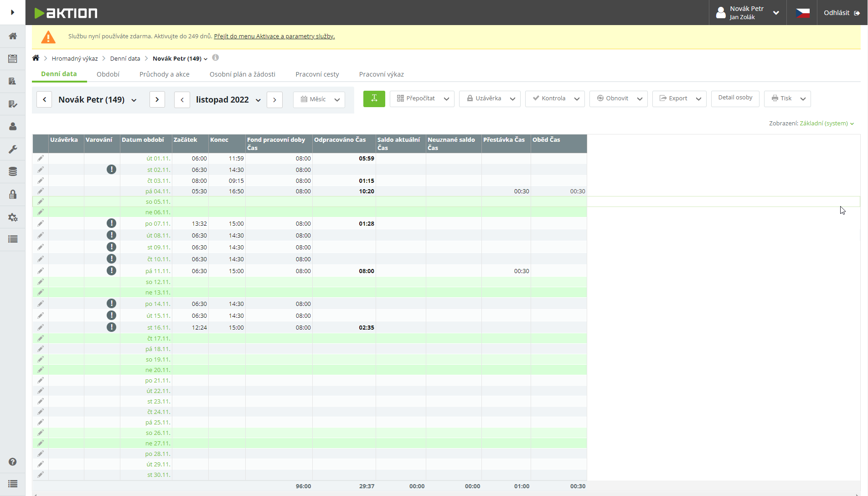Click the Detail osoby button

click(x=735, y=98)
